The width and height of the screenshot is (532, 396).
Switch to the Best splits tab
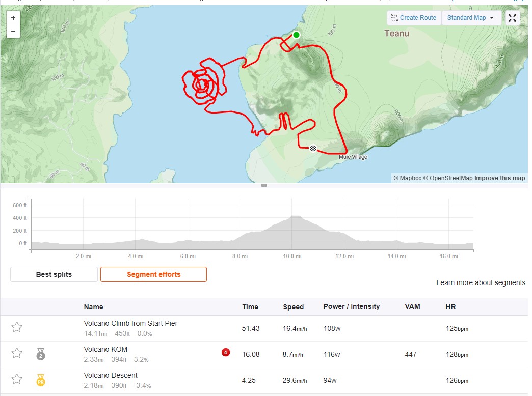[x=54, y=274]
